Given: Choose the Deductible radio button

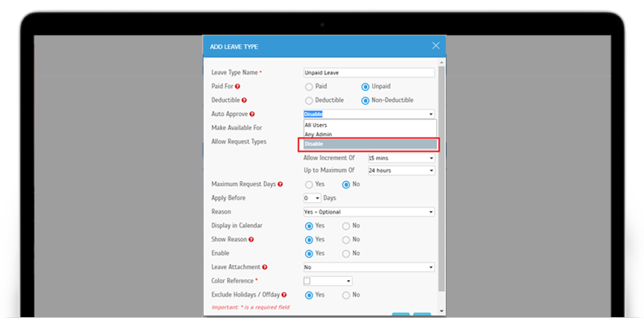Looking at the screenshot, I should click(x=309, y=101).
